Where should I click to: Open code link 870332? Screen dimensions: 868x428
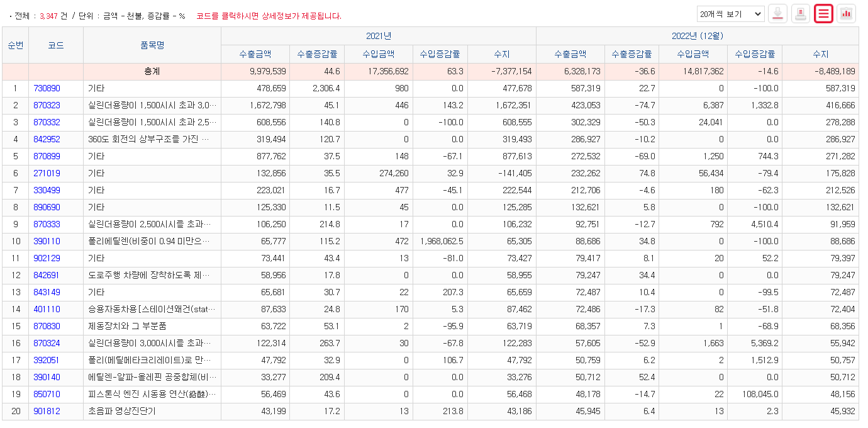pos(47,123)
